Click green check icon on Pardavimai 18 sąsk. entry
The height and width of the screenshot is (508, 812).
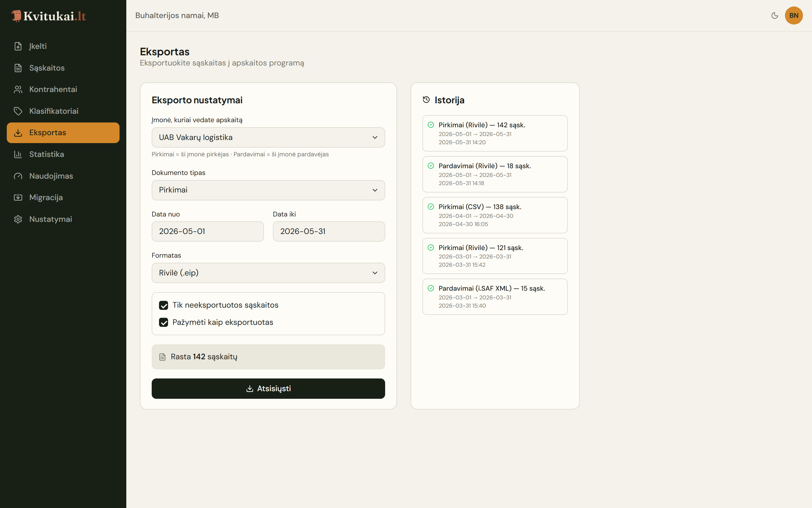pyautogui.click(x=431, y=166)
